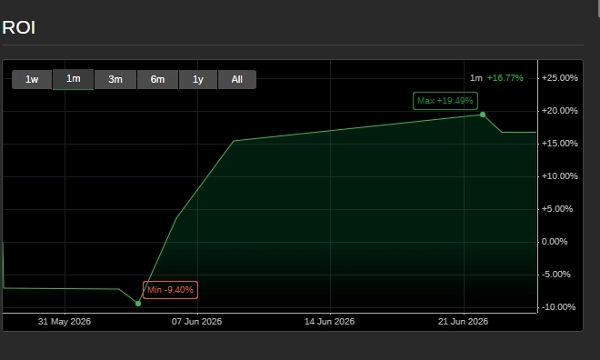The width and height of the screenshot is (600, 360).
Task: Click the minimum point marker dot
Action: [138, 303]
